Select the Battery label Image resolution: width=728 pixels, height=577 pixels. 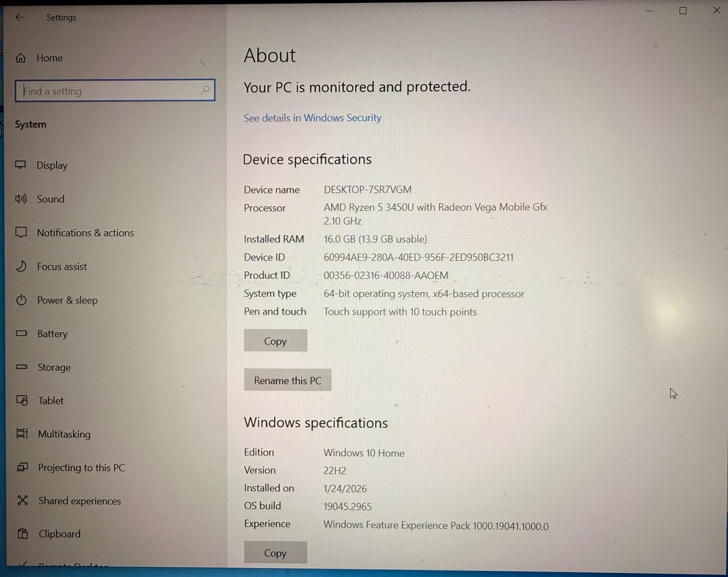[52, 334]
